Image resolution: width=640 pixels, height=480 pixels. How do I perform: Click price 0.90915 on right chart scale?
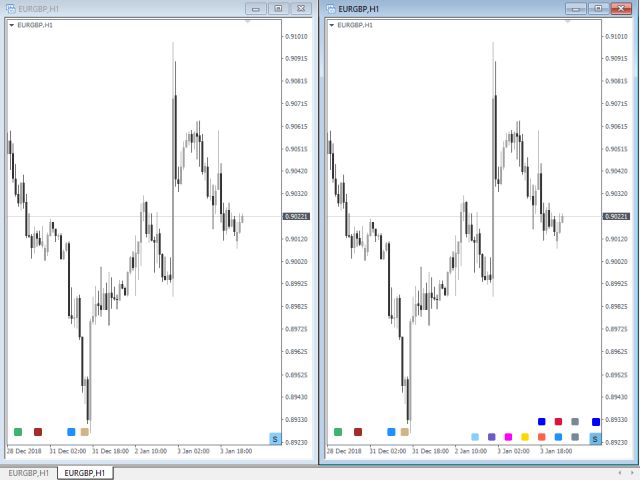(x=616, y=59)
